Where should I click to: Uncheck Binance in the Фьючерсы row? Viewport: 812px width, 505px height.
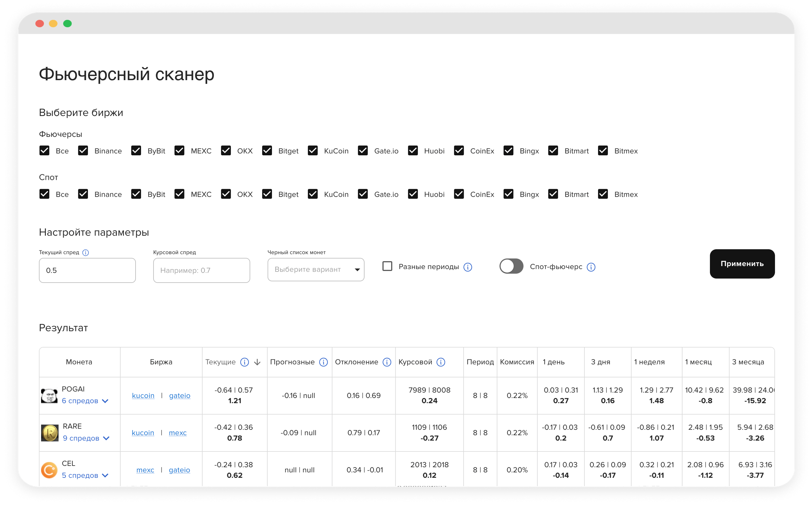pyautogui.click(x=83, y=151)
